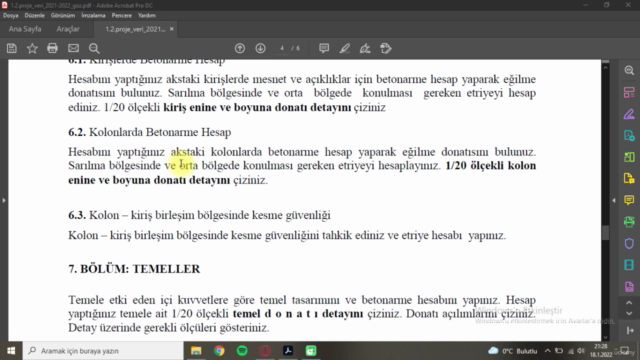
Task: Open the green Create PDF tool in right pane
Action: (629, 157)
